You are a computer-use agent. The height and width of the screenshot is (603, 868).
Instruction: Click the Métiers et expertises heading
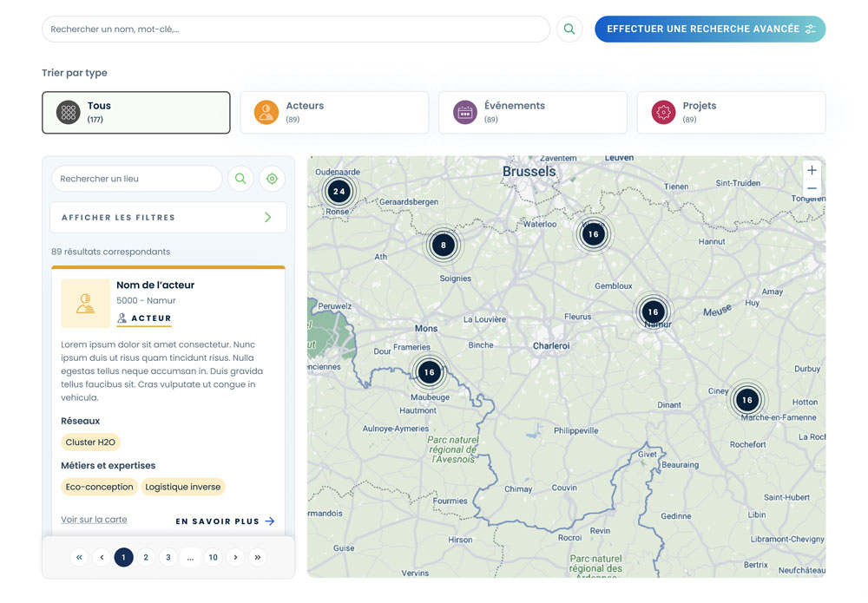click(108, 466)
